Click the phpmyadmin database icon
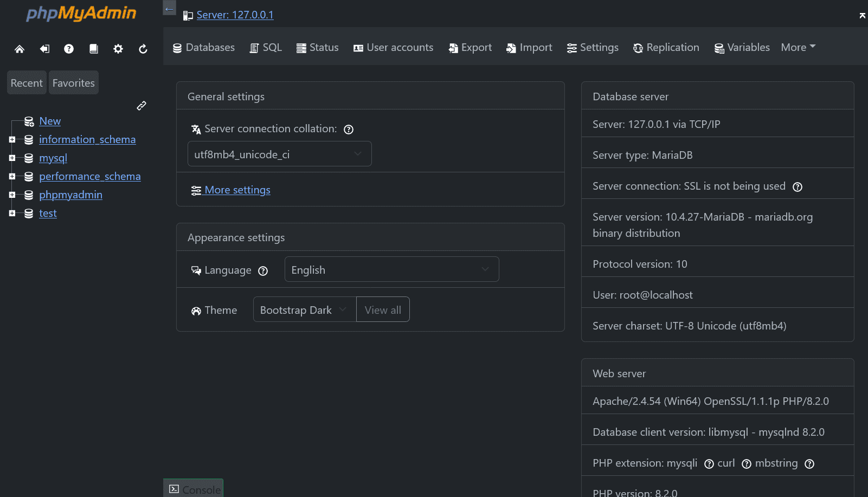Viewport: 868px width, 497px height. [29, 195]
